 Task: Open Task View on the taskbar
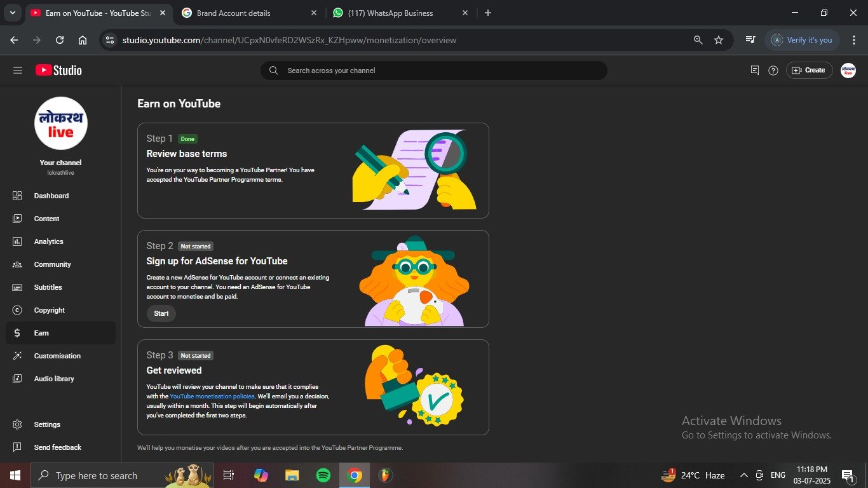(x=229, y=475)
